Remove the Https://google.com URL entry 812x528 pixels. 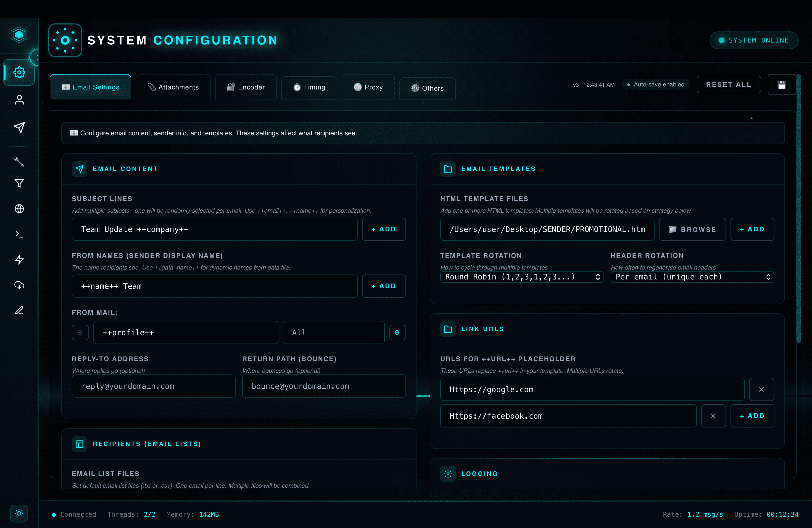pos(761,390)
